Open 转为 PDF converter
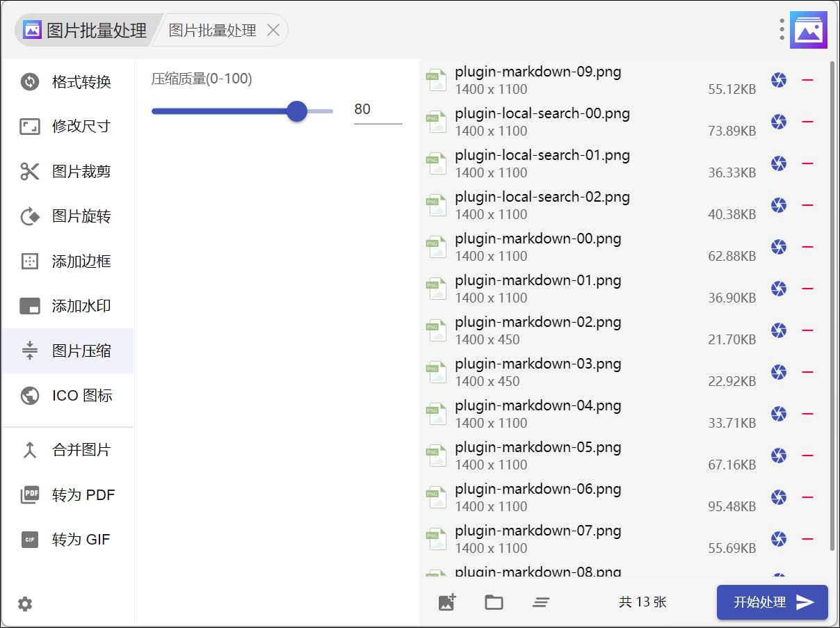This screenshot has width=840, height=628. click(67, 495)
